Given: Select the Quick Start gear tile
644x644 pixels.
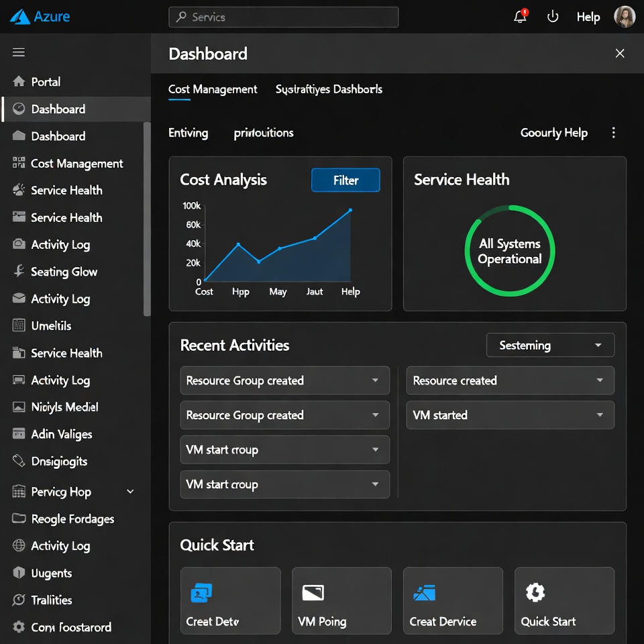Looking at the screenshot, I should [x=564, y=600].
